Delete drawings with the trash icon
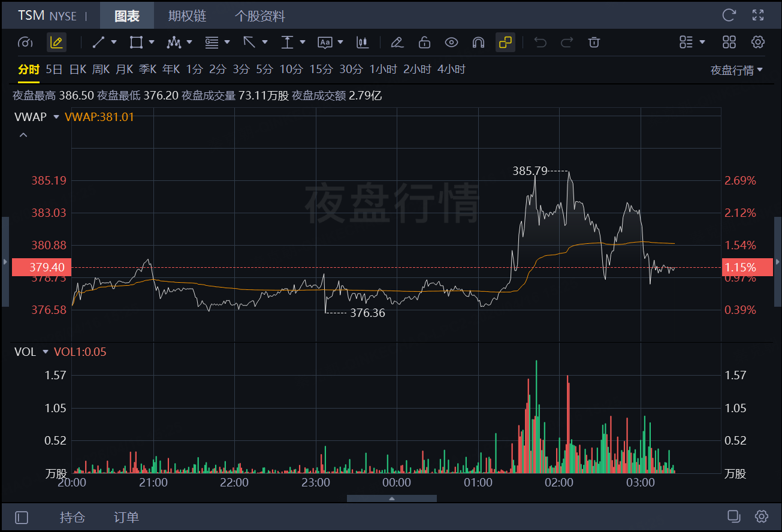 tap(594, 43)
